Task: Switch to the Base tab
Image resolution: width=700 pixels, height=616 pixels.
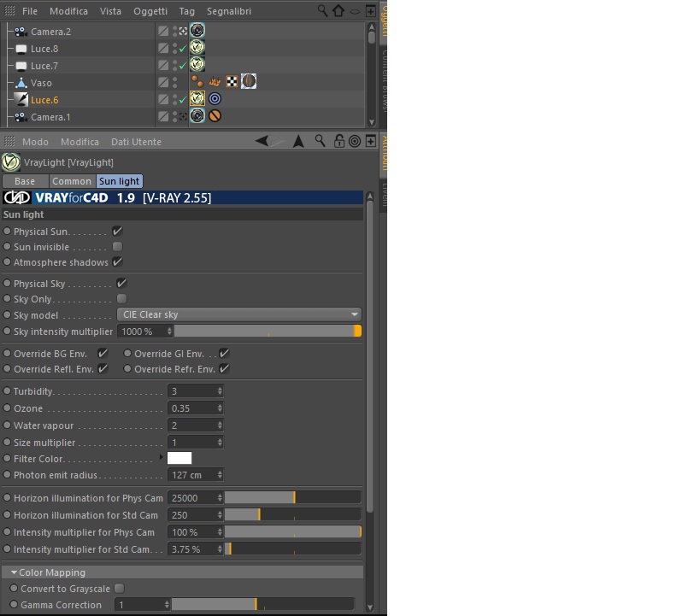Action: [25, 181]
